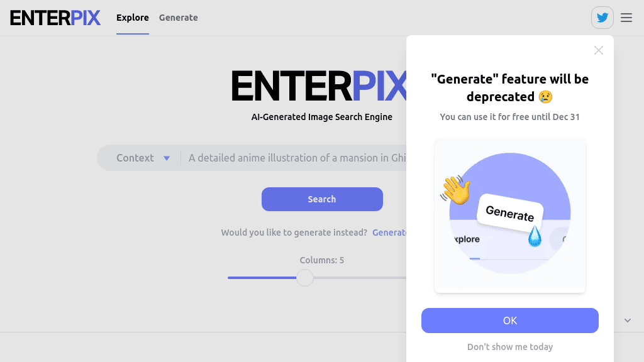Open the chevron arrow next to Context
Screen dimensions: 644x362
(x=167, y=158)
